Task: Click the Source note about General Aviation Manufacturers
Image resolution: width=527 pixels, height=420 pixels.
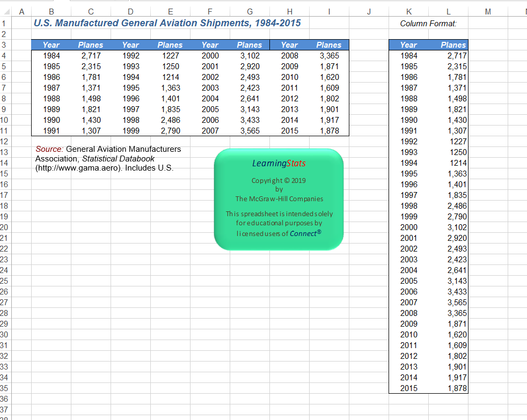Action: (108, 158)
